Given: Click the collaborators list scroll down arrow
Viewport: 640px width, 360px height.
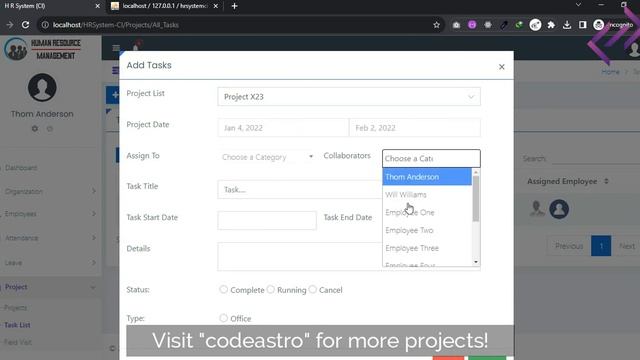Looking at the screenshot, I should click(x=476, y=262).
